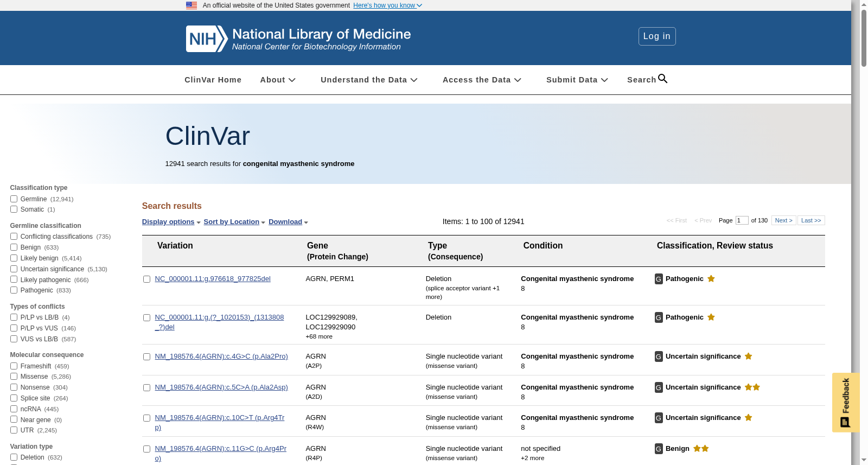Click review star in the LOC129929089 Pathogenic row
The width and height of the screenshot is (868, 465).
(x=711, y=317)
